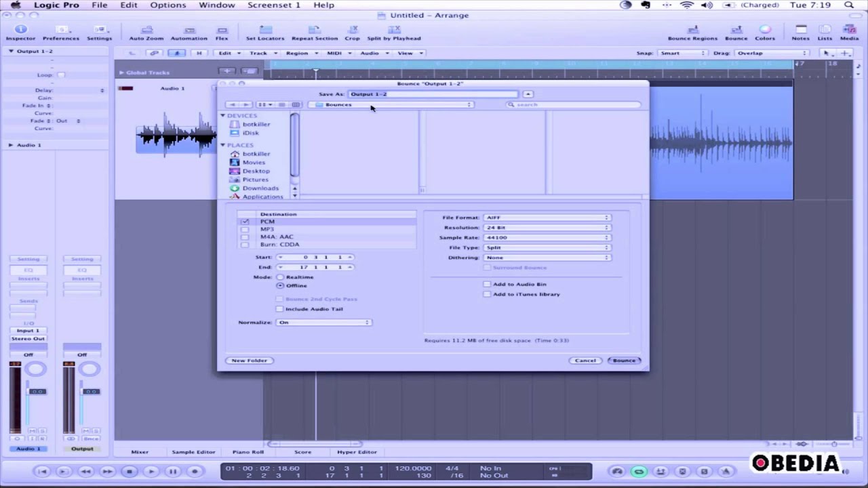Switch to the Piano Roll tab
Viewport: 868px width, 488px height.
[x=248, y=452]
